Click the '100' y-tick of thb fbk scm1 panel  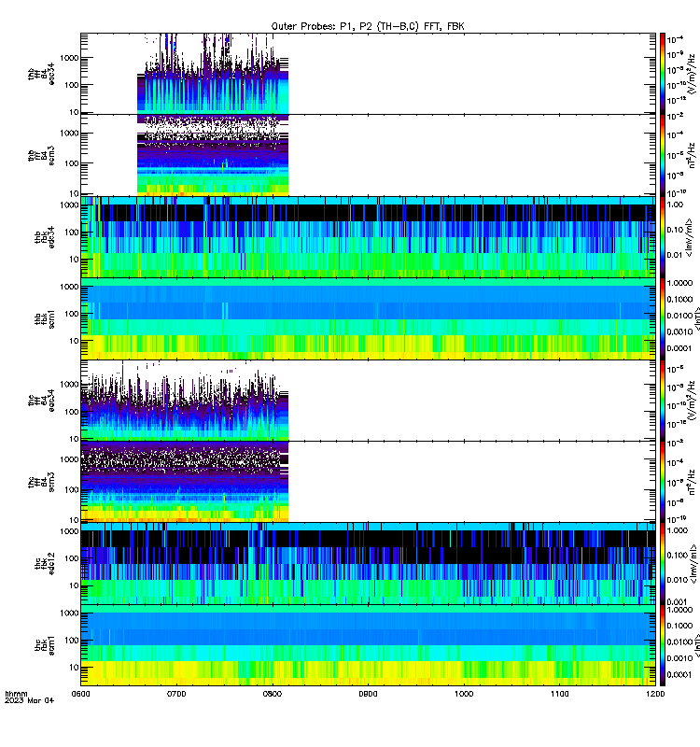(72, 314)
